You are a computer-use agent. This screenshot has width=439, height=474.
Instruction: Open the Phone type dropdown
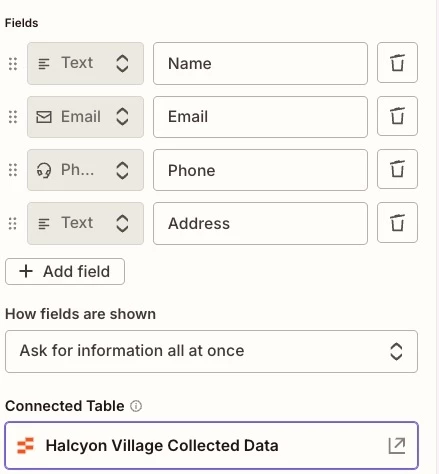point(85,170)
